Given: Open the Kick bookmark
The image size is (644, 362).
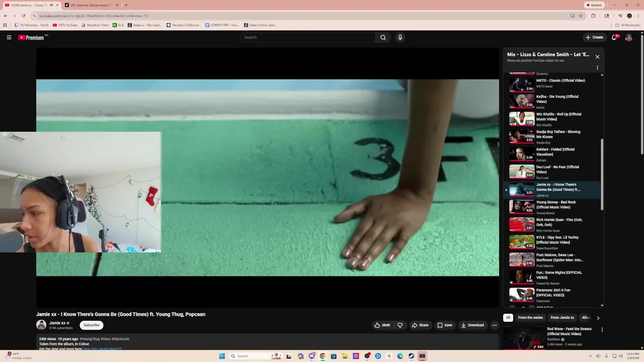Looking at the screenshot, I should [118, 25].
